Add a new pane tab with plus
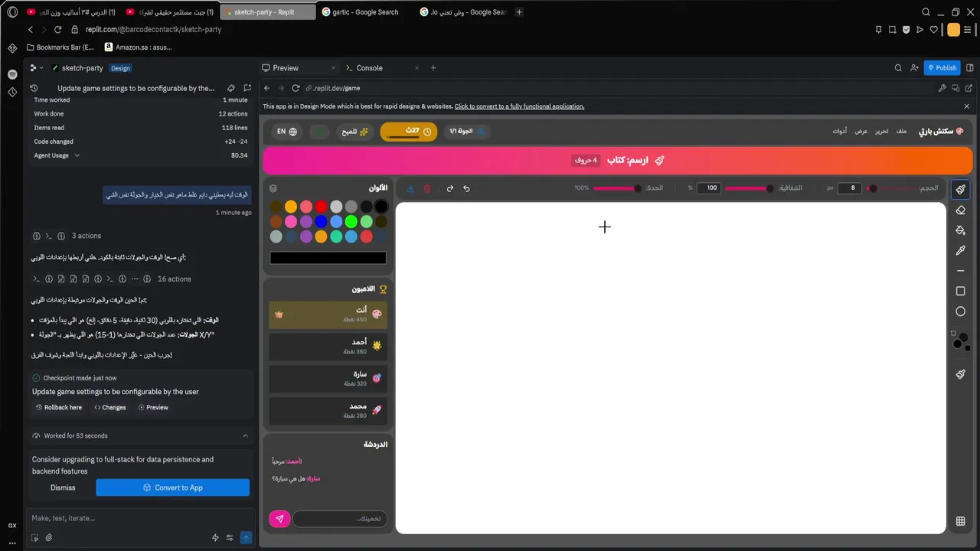Image resolution: width=980 pixels, height=551 pixels. pyautogui.click(x=433, y=68)
